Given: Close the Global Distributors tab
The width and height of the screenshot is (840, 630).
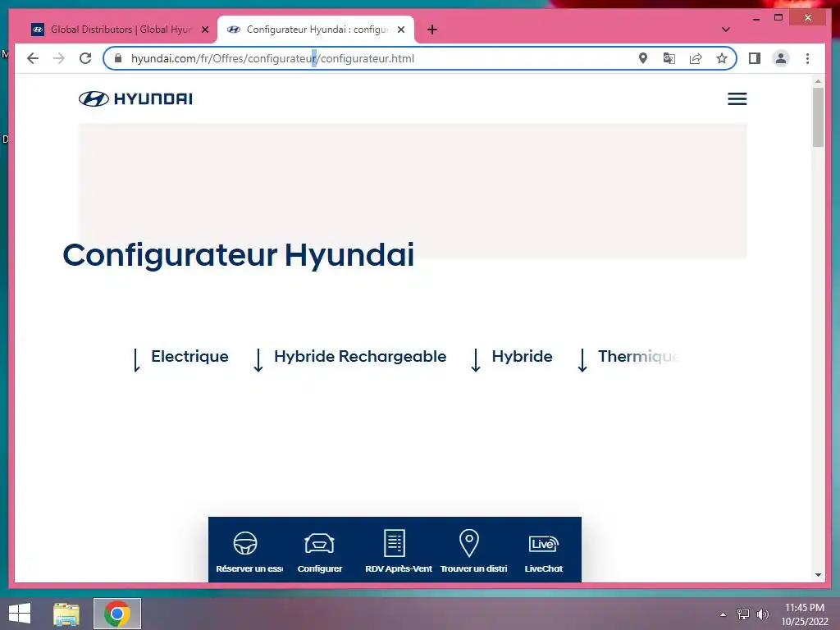Looking at the screenshot, I should click(x=204, y=30).
